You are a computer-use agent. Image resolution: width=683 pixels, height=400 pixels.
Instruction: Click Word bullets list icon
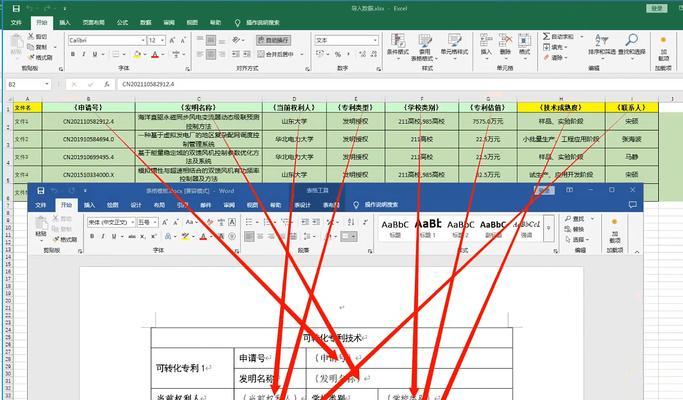pyautogui.click(x=248, y=222)
